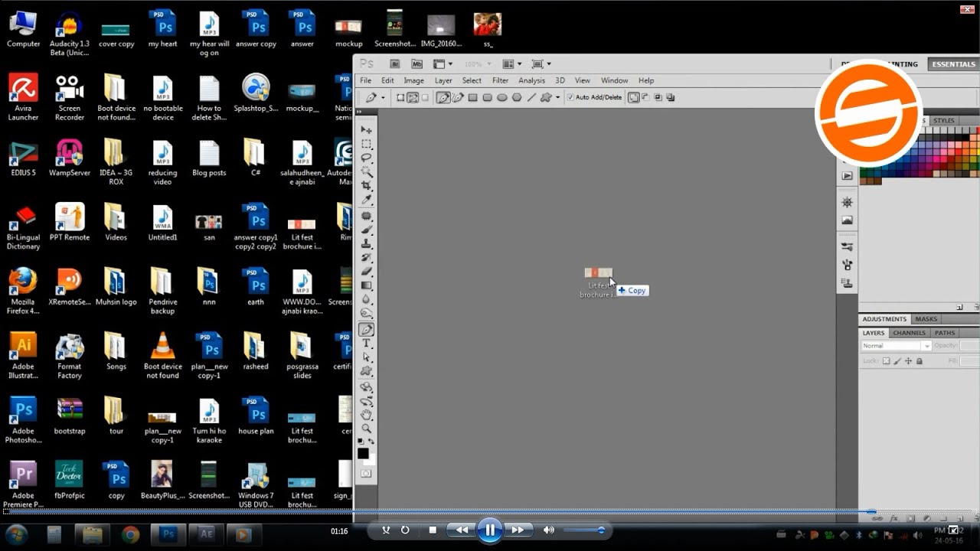The image size is (980, 551).
Task: Select the Horizontal Type tool
Action: click(366, 344)
